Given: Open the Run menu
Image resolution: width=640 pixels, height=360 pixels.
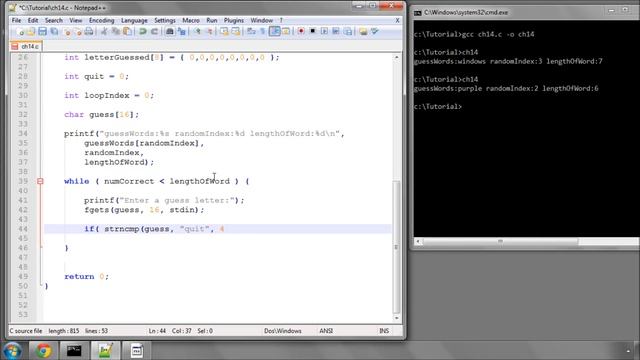Looking at the screenshot, I should [211, 20].
